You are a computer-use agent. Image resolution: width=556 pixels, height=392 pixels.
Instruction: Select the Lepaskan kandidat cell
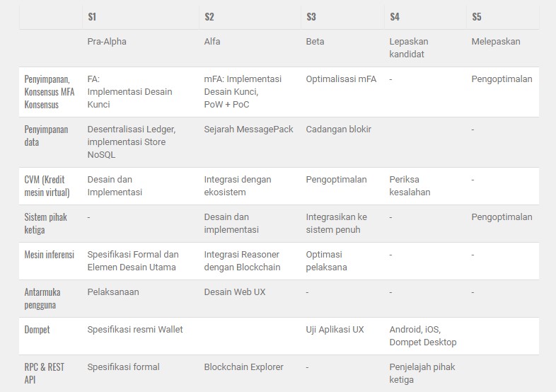409,47
